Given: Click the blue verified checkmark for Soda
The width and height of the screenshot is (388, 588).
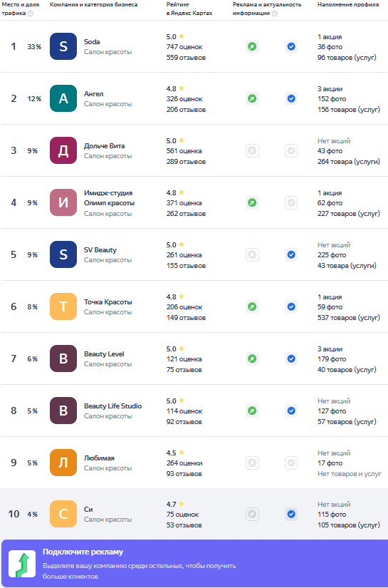Looking at the screenshot, I should point(291,47).
